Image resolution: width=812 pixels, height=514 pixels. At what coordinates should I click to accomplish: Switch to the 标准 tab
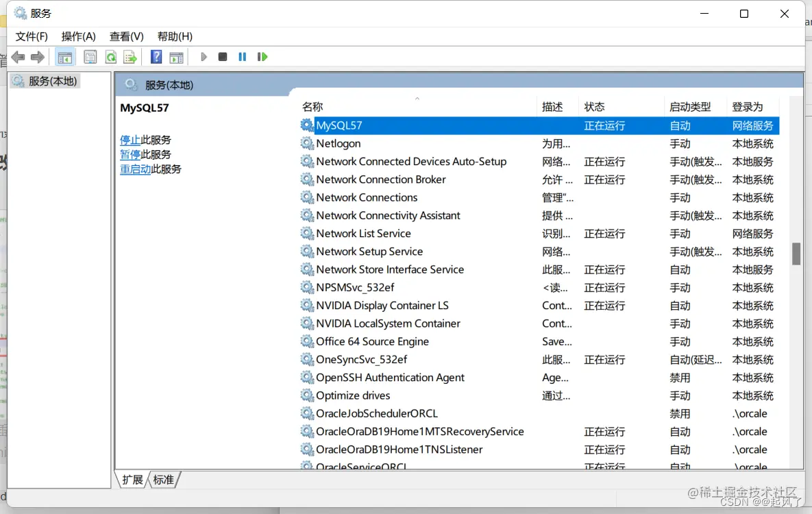[164, 480]
